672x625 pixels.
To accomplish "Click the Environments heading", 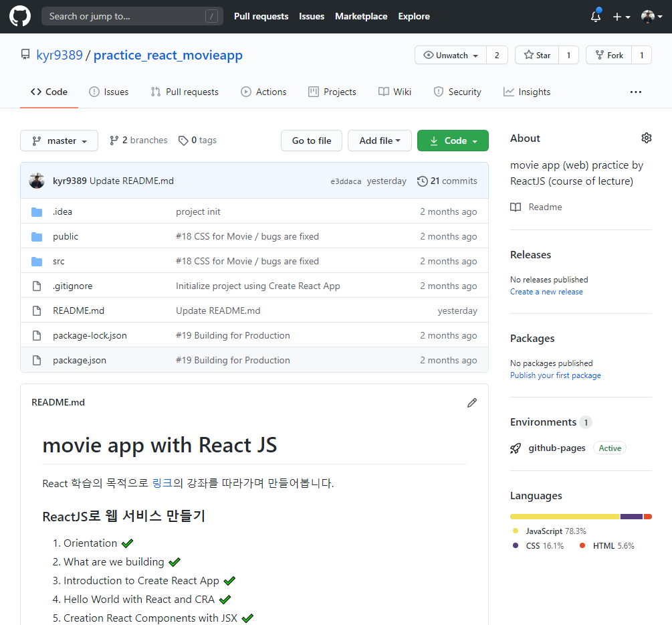I will [543, 422].
